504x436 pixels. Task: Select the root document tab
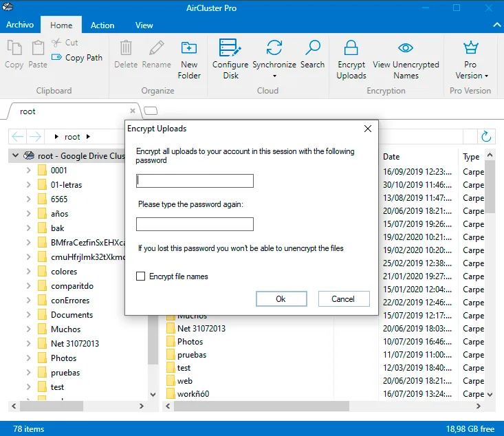[74, 111]
